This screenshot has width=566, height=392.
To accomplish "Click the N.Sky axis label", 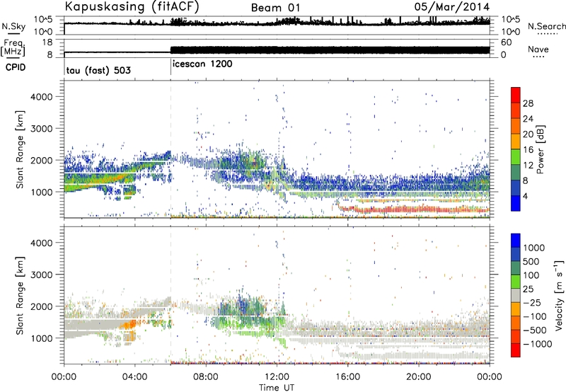I will pyautogui.click(x=13, y=26).
